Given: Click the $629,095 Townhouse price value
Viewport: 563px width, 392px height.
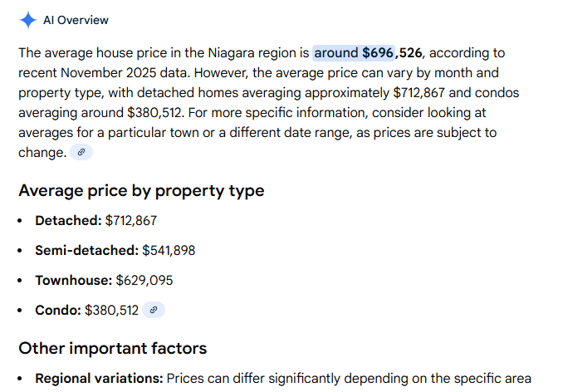Looking at the screenshot, I should [144, 281].
